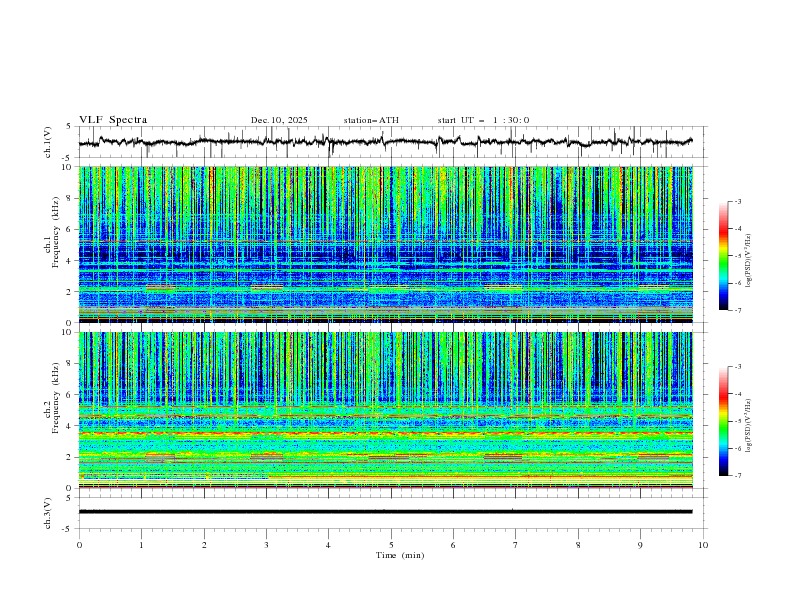Click the "start UT = 1:30:0" label
This screenshot has height=612, width=792.
483,120
